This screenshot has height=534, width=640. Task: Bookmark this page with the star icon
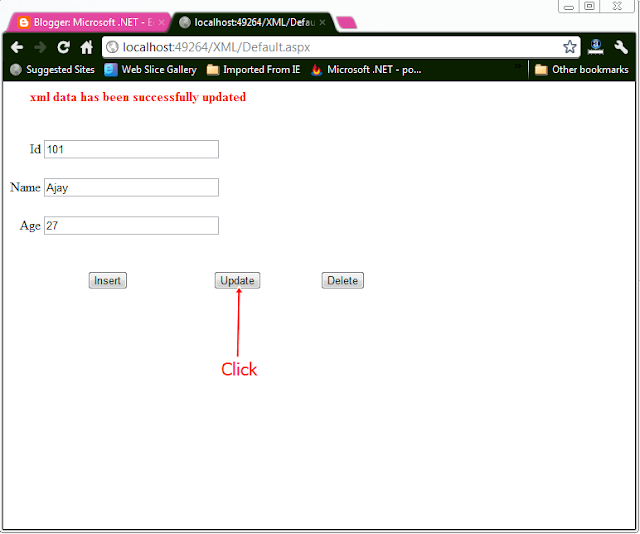pos(570,47)
